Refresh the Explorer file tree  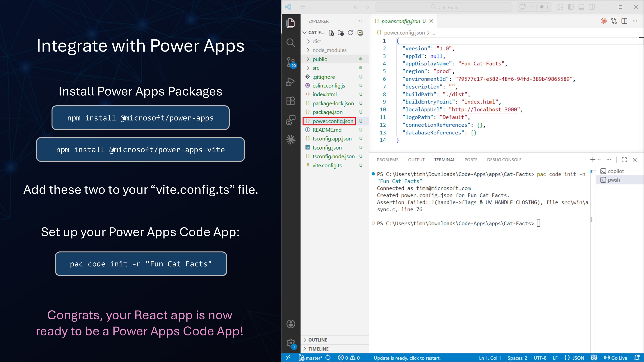[x=350, y=33]
